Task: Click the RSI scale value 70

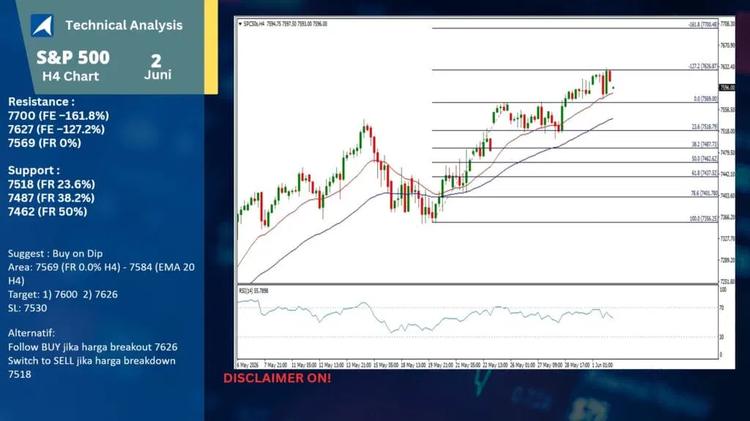Action: 722,308
